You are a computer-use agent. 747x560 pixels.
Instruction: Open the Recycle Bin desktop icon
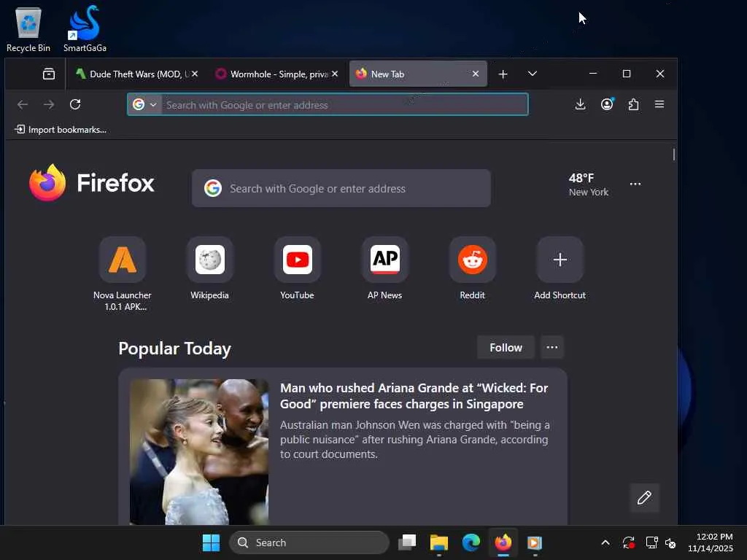(28, 29)
